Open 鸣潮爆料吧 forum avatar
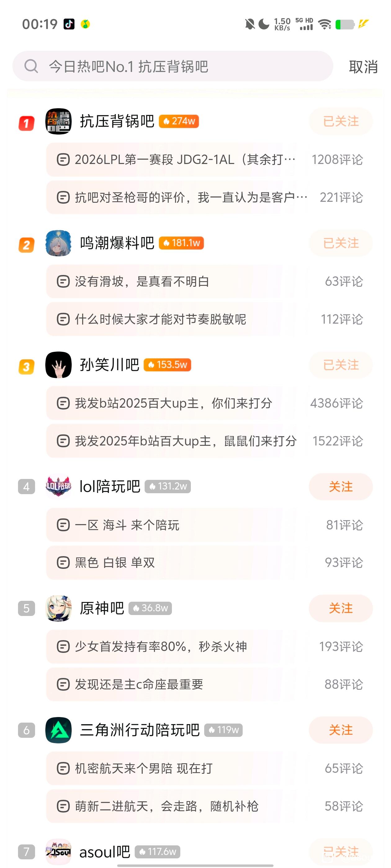 [x=58, y=243]
